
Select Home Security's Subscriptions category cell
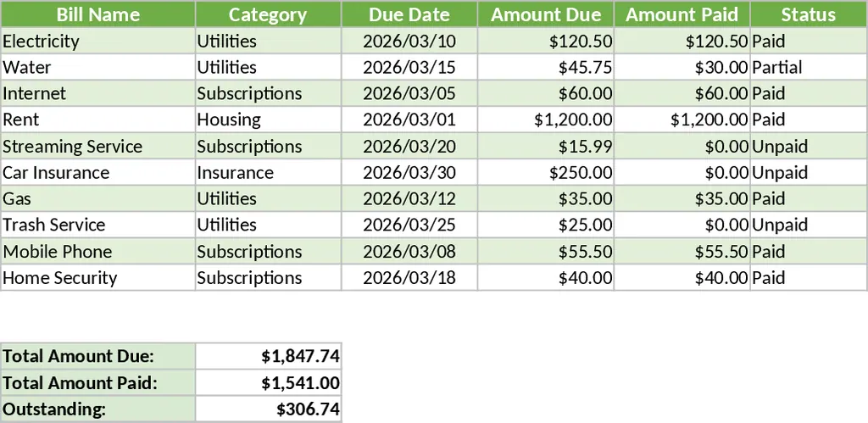pyautogui.click(x=268, y=277)
